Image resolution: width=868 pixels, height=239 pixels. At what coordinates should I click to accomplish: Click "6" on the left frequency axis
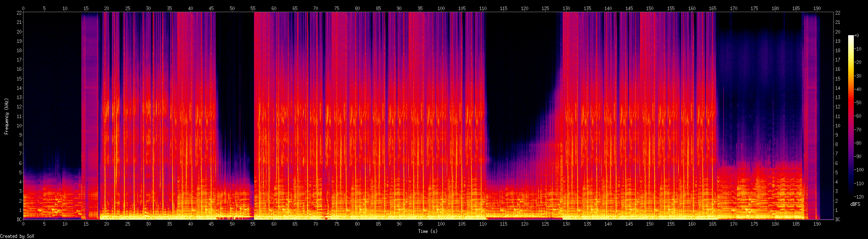(x=20, y=163)
